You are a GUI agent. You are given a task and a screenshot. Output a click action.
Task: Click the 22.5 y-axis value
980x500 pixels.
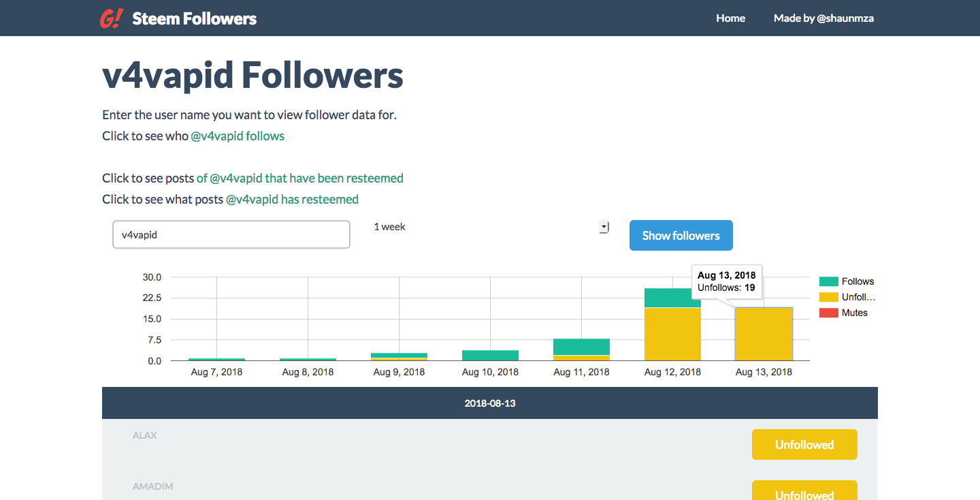pyautogui.click(x=152, y=298)
